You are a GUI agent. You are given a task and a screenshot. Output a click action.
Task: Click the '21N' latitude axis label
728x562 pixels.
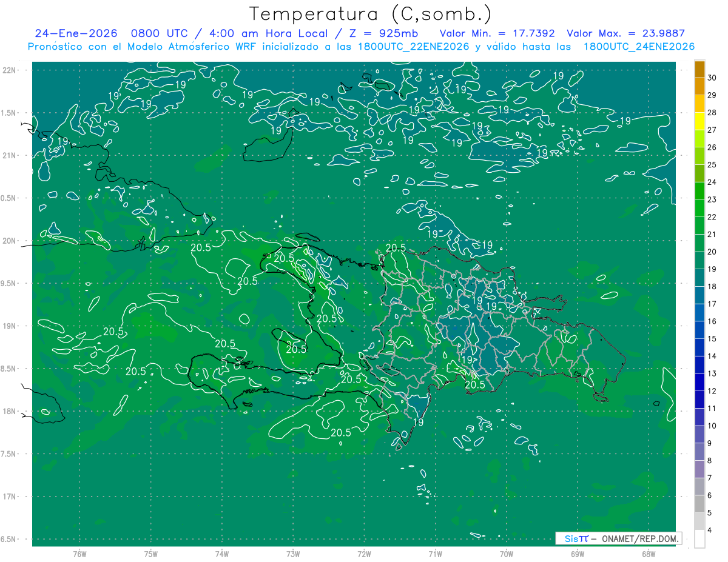tap(9, 155)
